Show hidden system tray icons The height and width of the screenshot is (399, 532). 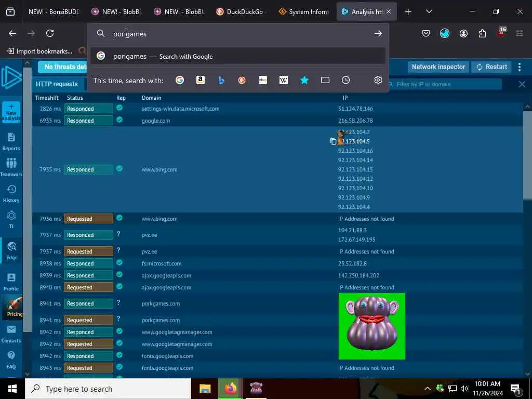(428, 389)
